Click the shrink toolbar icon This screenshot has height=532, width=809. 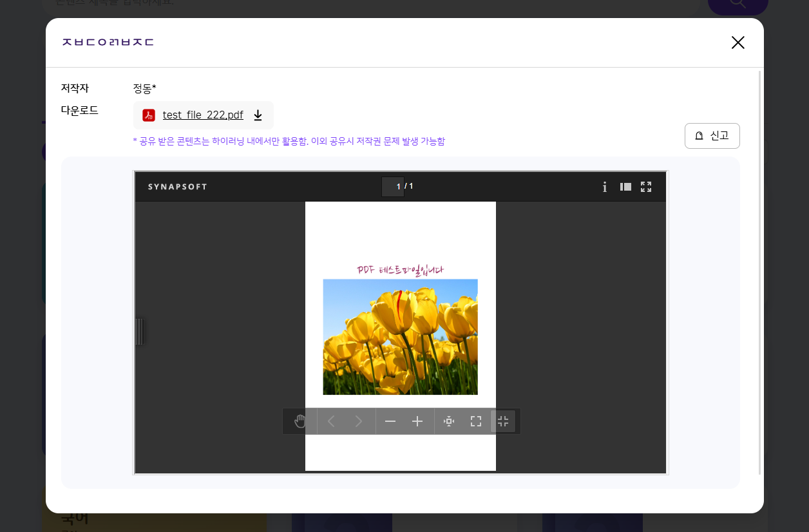(x=503, y=421)
